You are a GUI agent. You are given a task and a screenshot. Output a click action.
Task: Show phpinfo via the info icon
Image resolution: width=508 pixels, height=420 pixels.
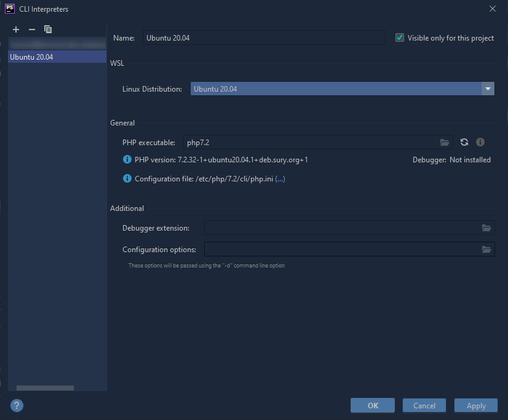[480, 142]
